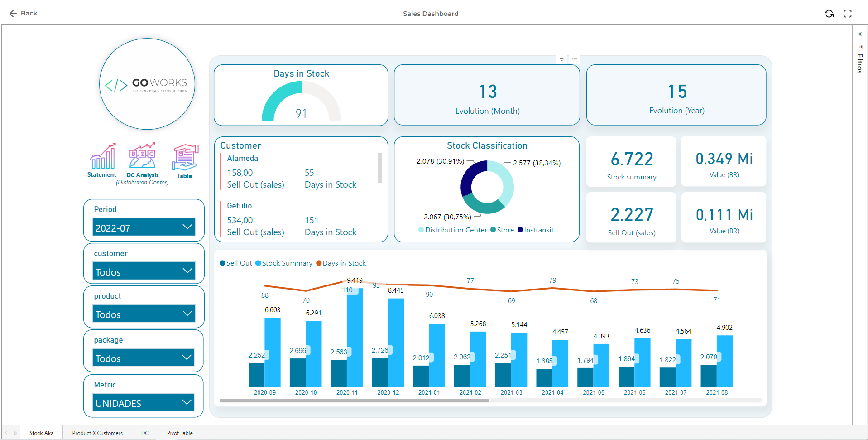Click the 2020-12 stock bar 8.445
868x440 pixels.
(x=396, y=342)
